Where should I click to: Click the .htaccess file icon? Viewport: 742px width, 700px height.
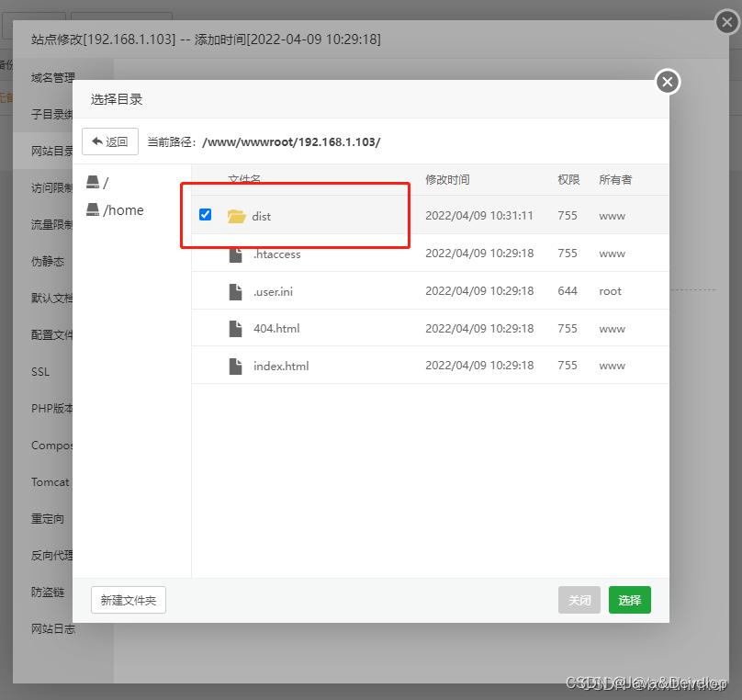point(236,254)
